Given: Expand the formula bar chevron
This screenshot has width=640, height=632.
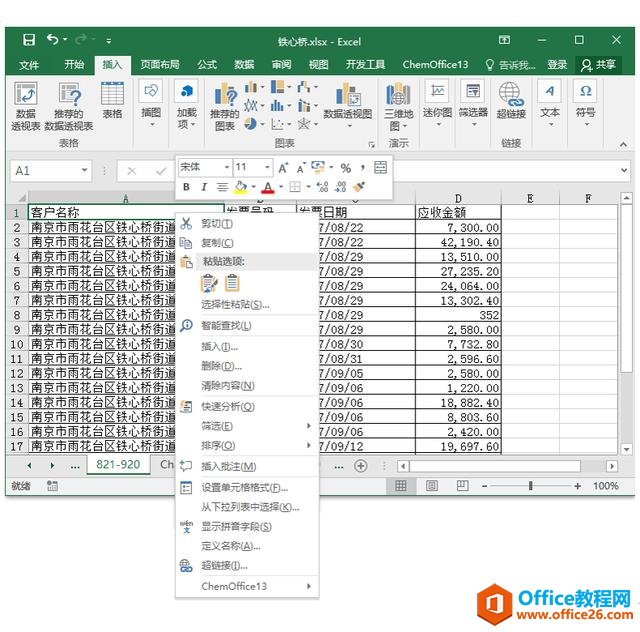Looking at the screenshot, I should tap(624, 170).
